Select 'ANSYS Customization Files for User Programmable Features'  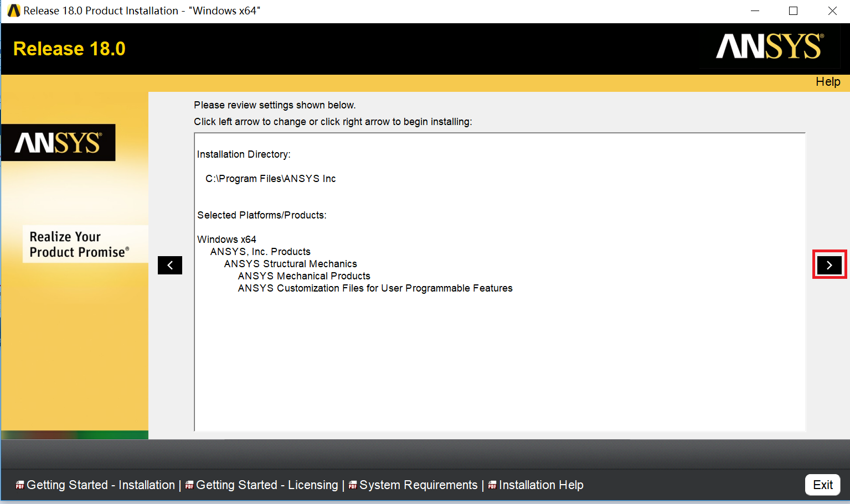(x=375, y=288)
